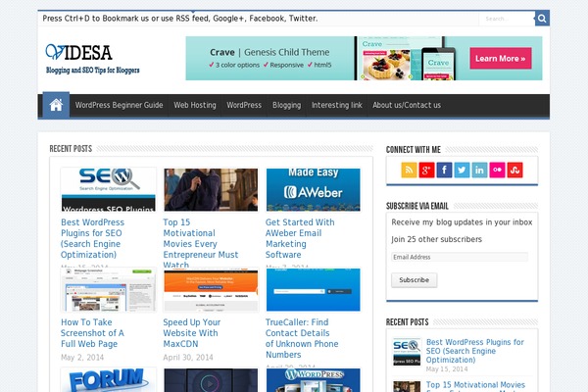The image size is (588, 392).
Task: Click the SEO Wordpress plugins thumbnail
Action: point(109,190)
